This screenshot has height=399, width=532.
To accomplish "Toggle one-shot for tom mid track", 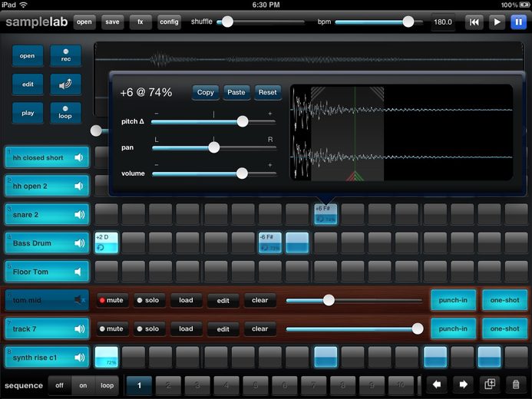I will coord(504,300).
